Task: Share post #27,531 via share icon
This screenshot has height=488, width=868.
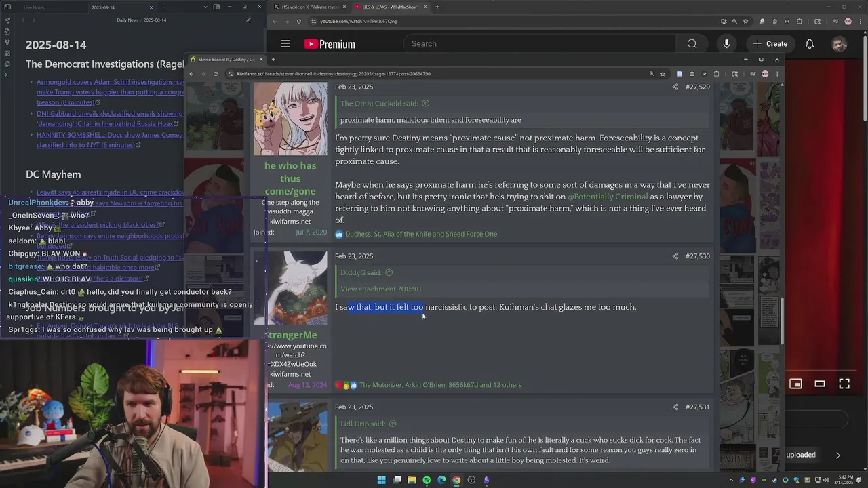Action: 675,407
